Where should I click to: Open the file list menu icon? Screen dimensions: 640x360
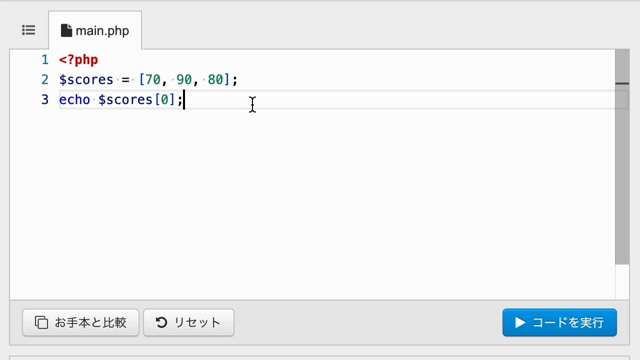[x=29, y=30]
